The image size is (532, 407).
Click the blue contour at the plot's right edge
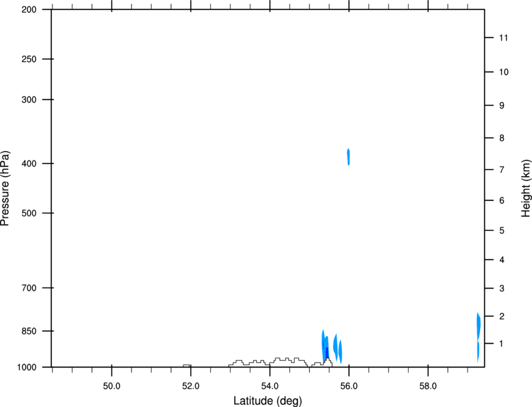pyautogui.click(x=478, y=337)
